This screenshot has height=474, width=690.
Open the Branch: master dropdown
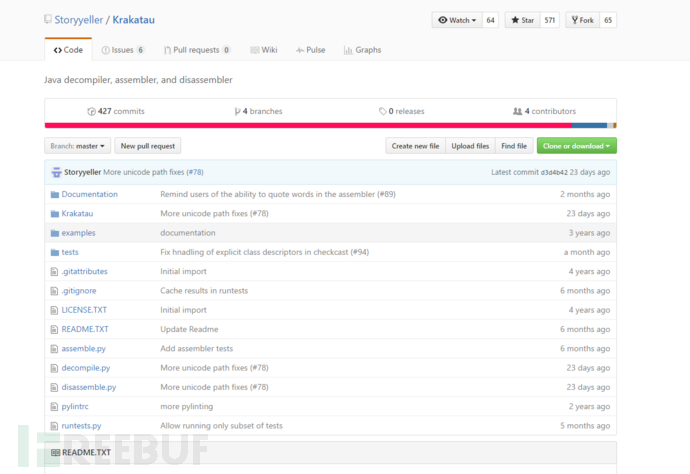point(77,146)
